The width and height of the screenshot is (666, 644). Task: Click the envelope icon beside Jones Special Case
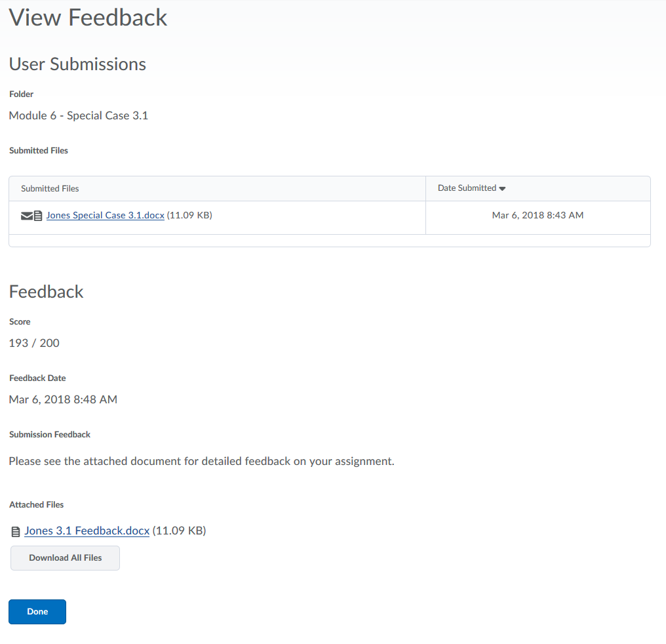click(x=26, y=216)
